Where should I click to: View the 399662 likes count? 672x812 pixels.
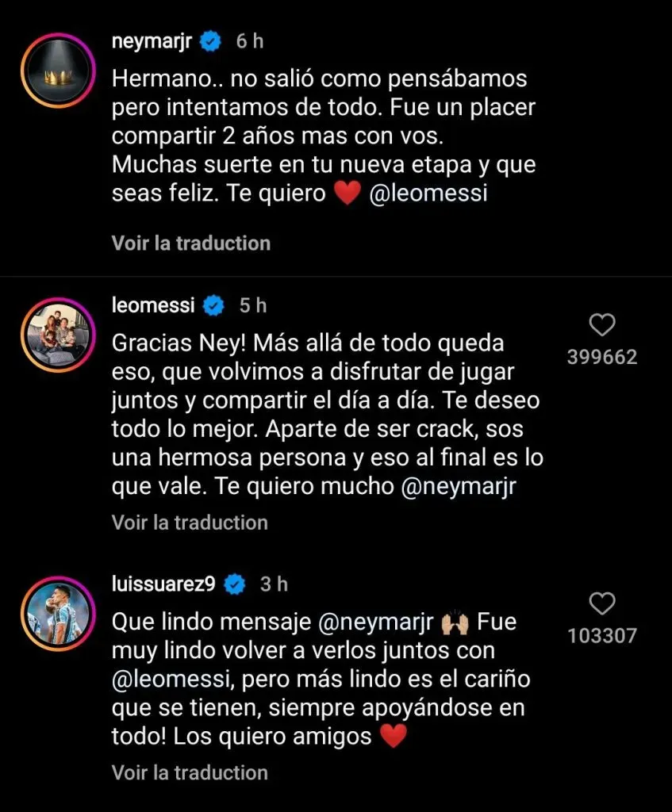[602, 358]
